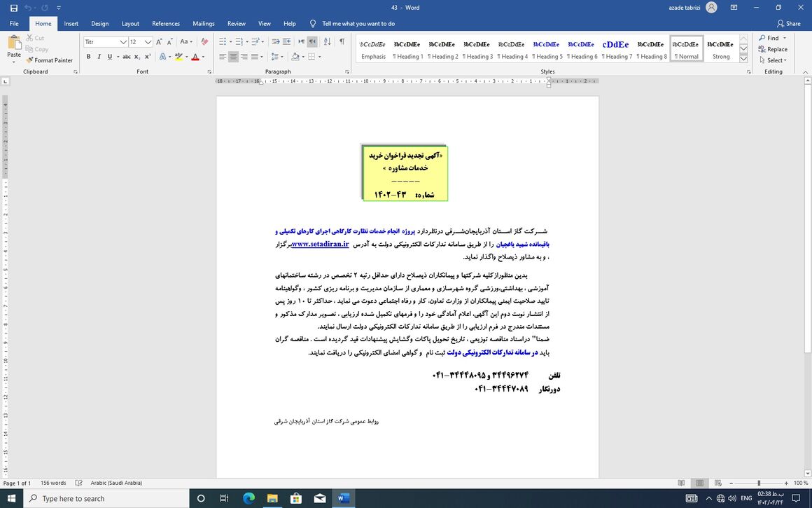The height and width of the screenshot is (508, 812).
Task: Apply paragraph shading fill color
Action: 295,57
